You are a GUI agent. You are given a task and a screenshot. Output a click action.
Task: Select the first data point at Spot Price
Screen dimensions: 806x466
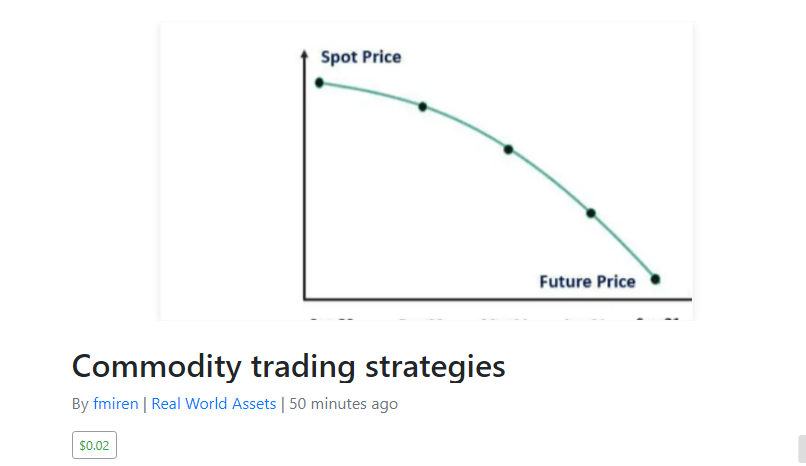click(x=319, y=82)
